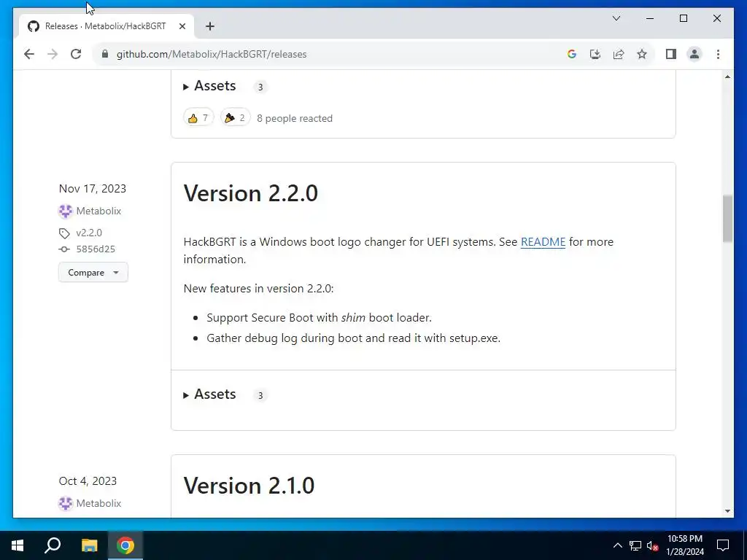
Task: Click the Chrome taskbar icon
Action: [125, 545]
